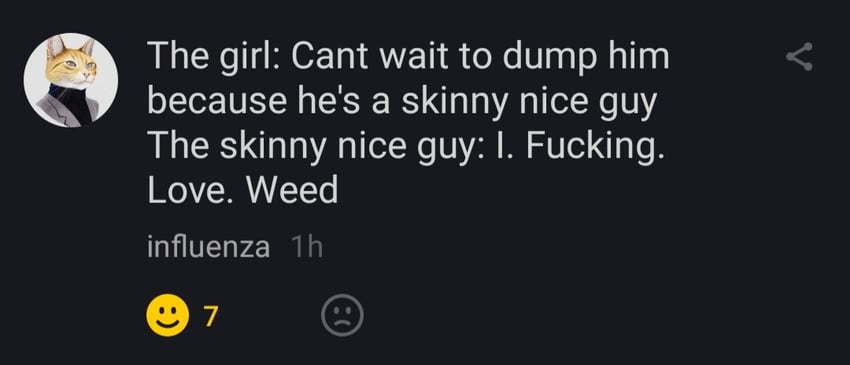Click the line starting 'The skinny nice guy:'
The height and width of the screenshot is (365, 850).
pyautogui.click(x=405, y=147)
